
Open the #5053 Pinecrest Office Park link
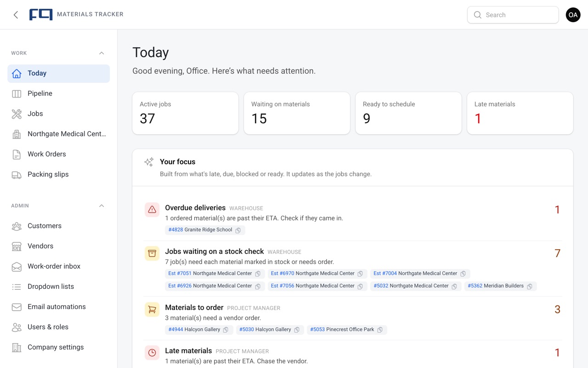coord(342,330)
